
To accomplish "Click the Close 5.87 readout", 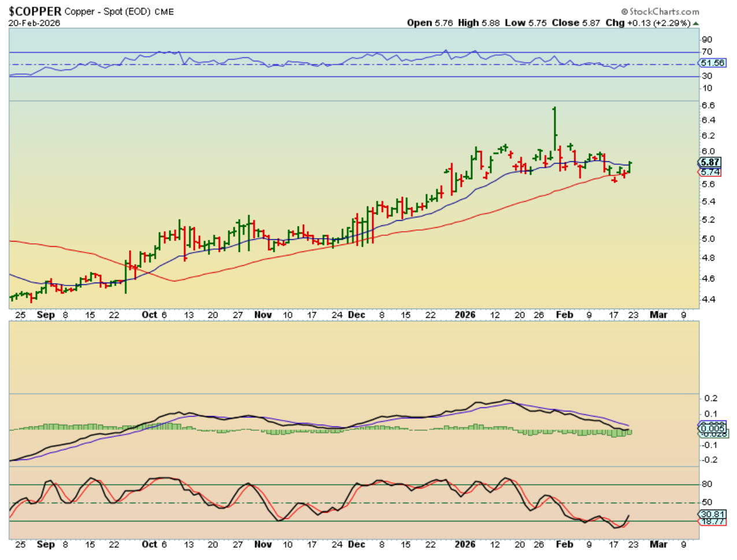I will tap(576, 23).
